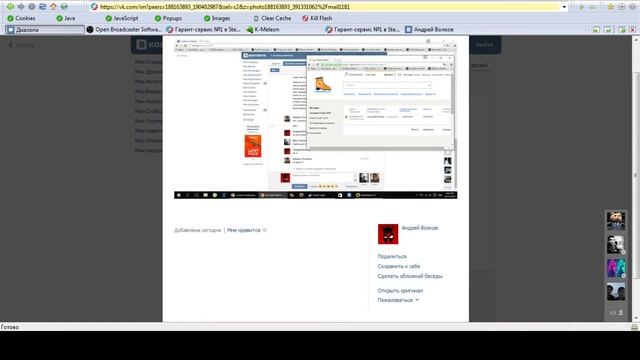
Task: Click status bar security lock icon
Action: (x=634, y=327)
